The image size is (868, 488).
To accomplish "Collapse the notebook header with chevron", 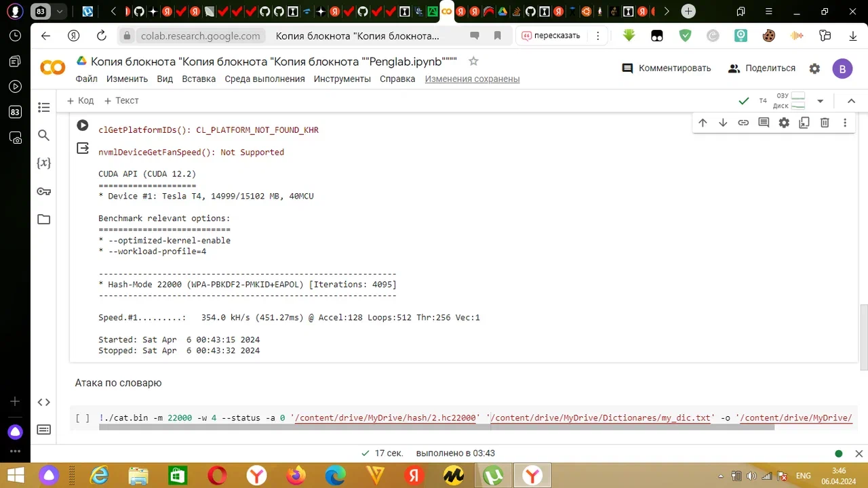I will (x=851, y=100).
